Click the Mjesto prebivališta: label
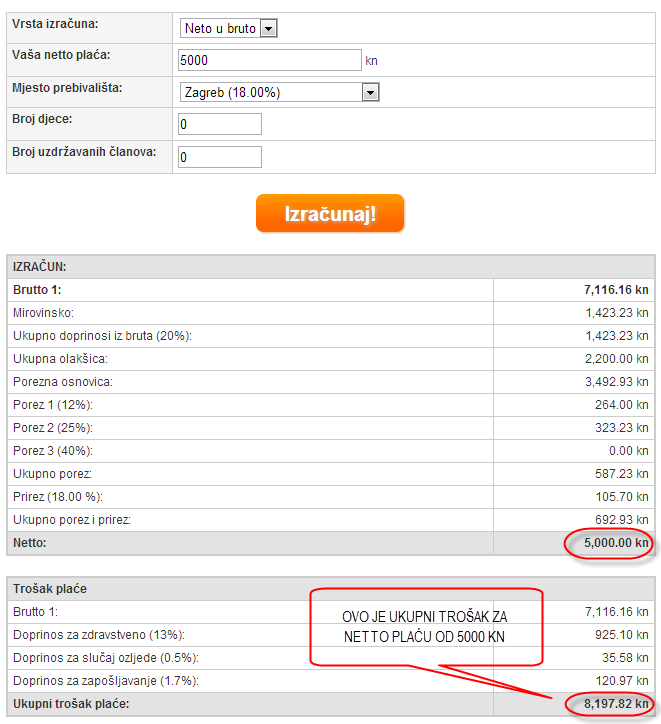The height and width of the screenshot is (724, 661). point(67,88)
